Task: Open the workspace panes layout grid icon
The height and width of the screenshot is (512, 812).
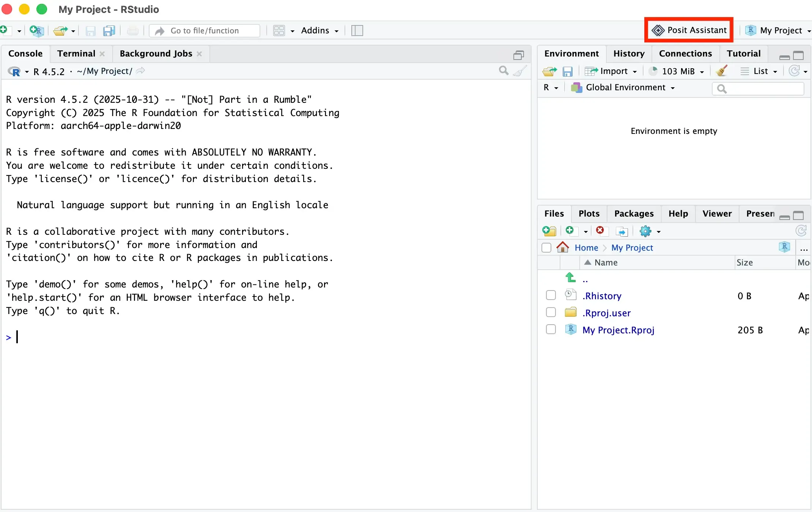Action: click(x=279, y=31)
